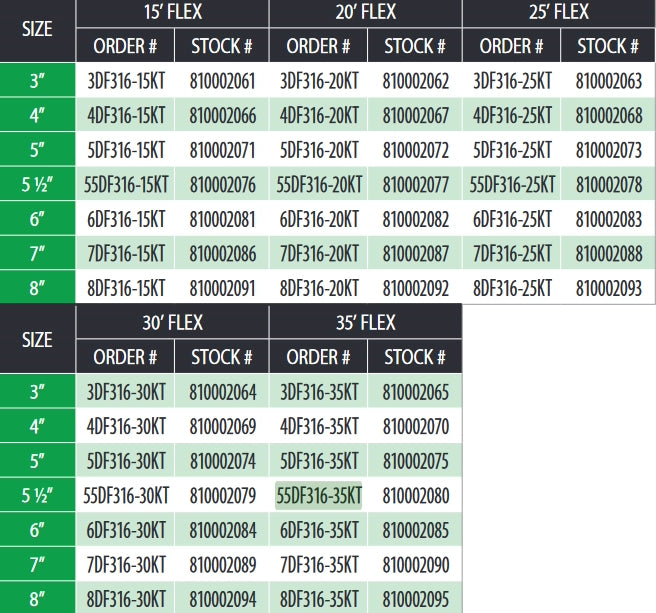Select order number 8DF316-25KT
The height and width of the screenshot is (613, 656).
(x=512, y=288)
